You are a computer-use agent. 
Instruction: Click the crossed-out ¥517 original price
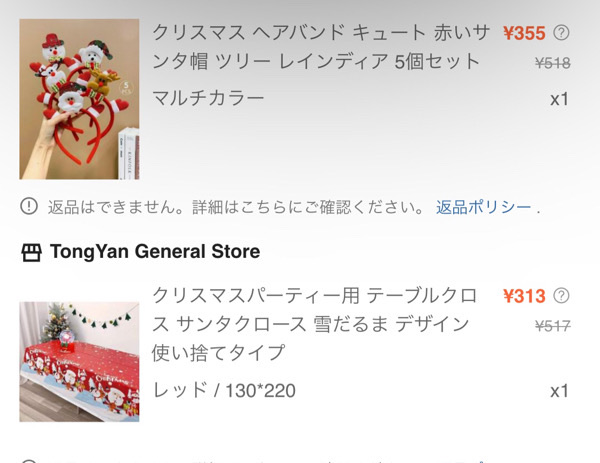pos(553,326)
